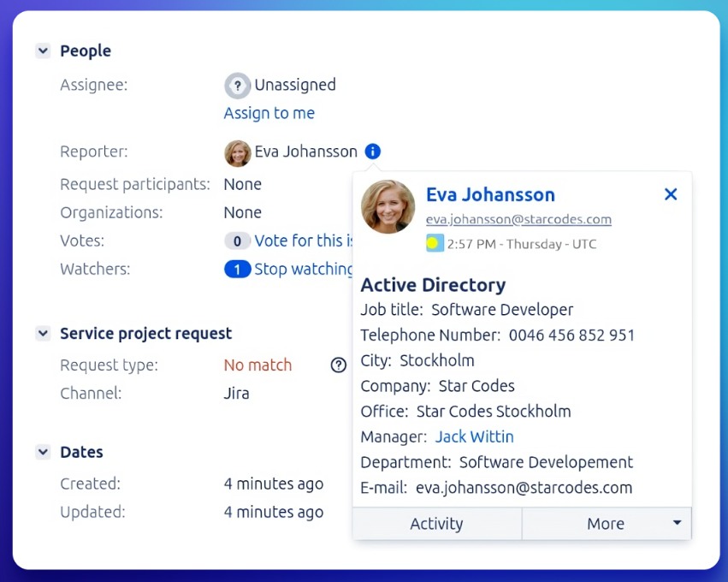The width and height of the screenshot is (728, 582).
Task: Click the Unassigned avatar question mark icon
Action: pos(237,86)
